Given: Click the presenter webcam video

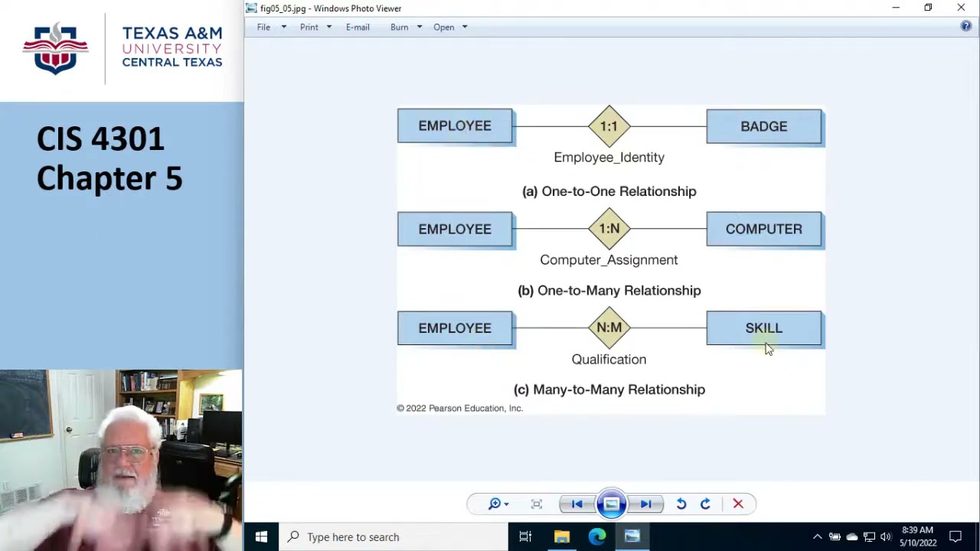Looking at the screenshot, I should point(121,460).
